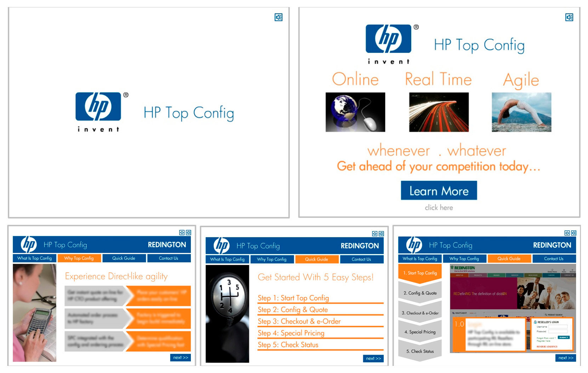Open Step 4: Special Pricing link
This screenshot has height=373, width=588.
(x=291, y=333)
